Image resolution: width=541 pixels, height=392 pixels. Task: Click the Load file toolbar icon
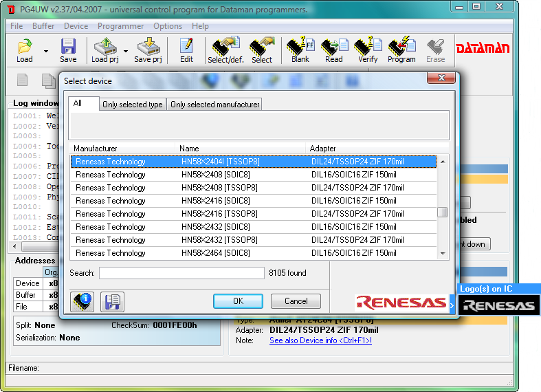click(x=25, y=50)
